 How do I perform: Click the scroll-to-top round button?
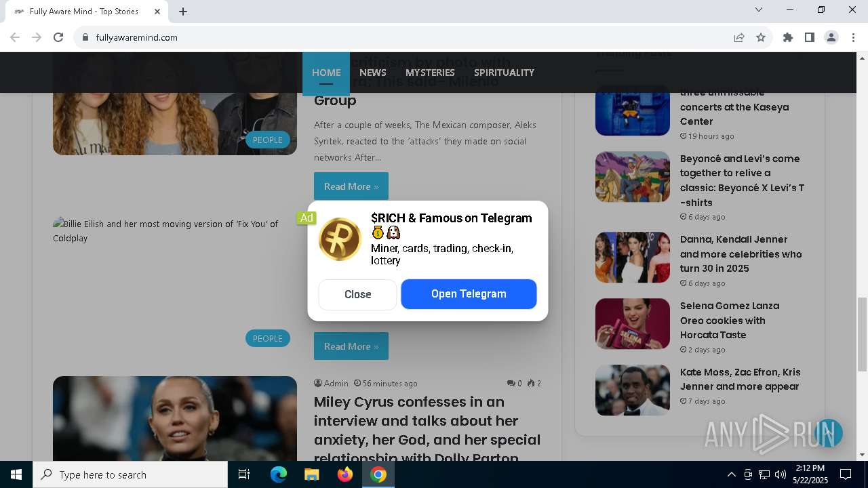[828, 433]
